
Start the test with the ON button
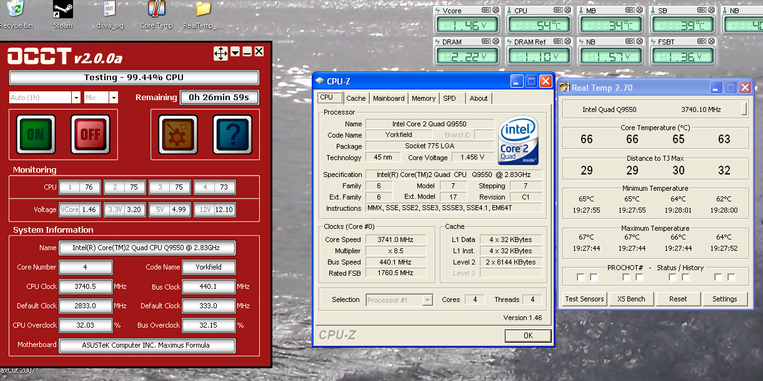[x=36, y=134]
